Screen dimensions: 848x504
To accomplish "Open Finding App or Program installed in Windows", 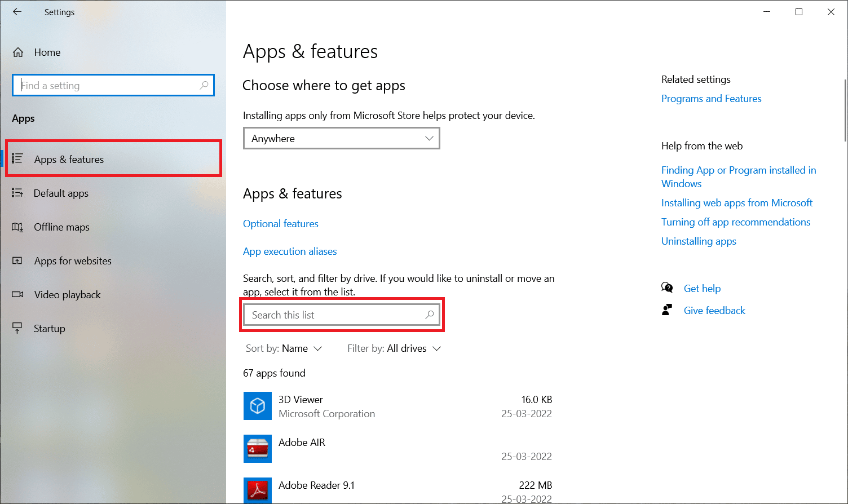I will 739,177.
